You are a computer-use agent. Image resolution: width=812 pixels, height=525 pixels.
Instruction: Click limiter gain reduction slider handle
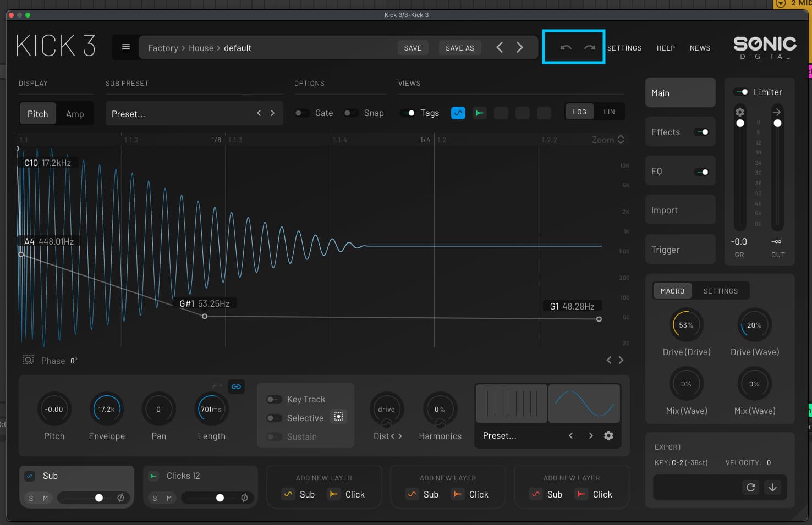point(740,123)
